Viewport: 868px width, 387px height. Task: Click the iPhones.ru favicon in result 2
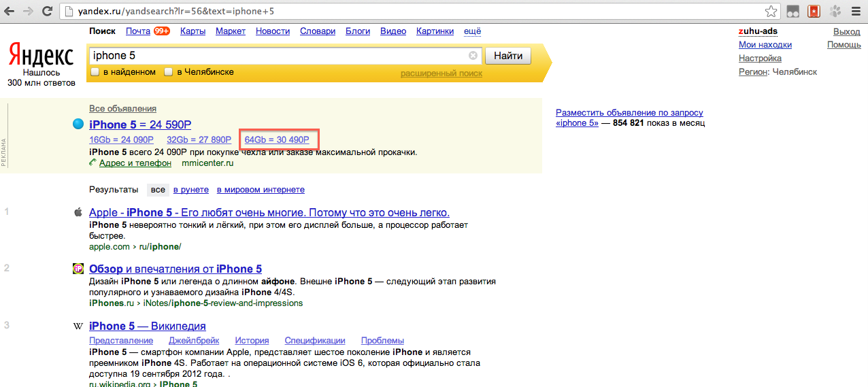pyautogui.click(x=78, y=269)
